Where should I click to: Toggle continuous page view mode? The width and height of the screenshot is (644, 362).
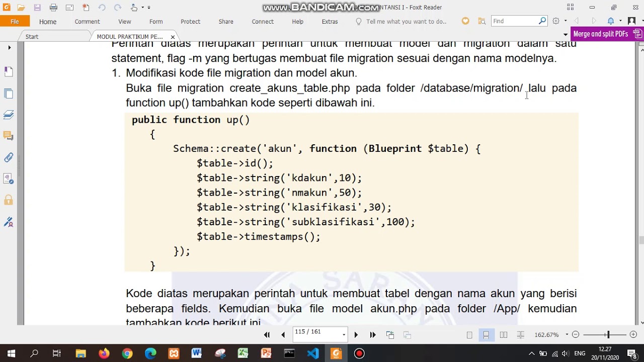click(x=486, y=335)
